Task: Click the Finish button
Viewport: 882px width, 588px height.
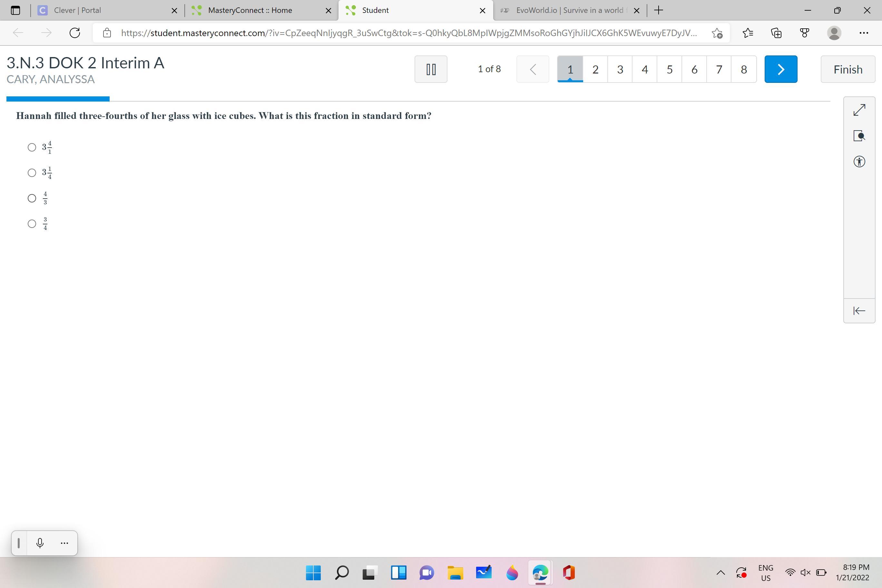Action: pyautogui.click(x=848, y=69)
